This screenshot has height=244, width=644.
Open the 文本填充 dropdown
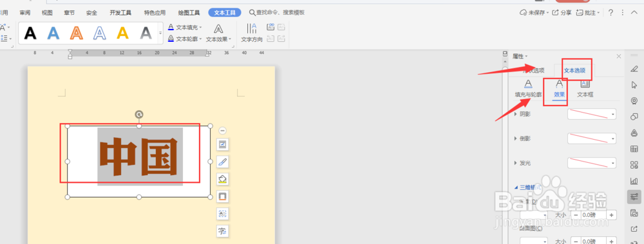coord(185,27)
